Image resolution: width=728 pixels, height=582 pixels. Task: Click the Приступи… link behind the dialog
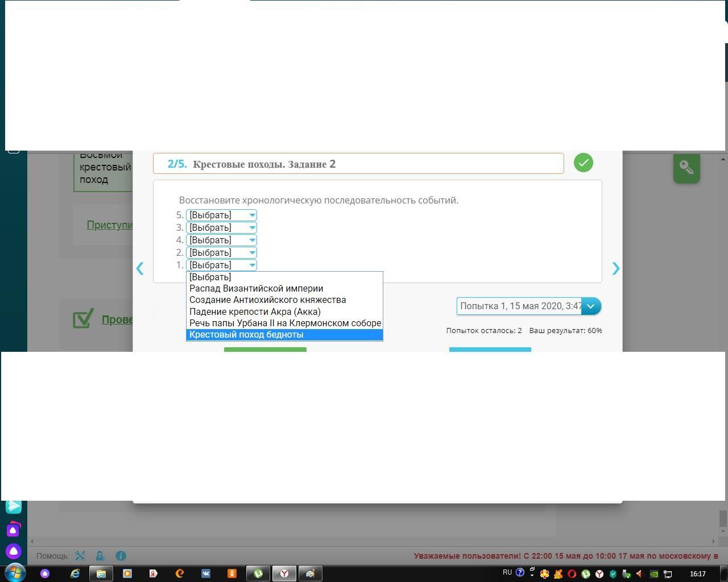(x=109, y=225)
